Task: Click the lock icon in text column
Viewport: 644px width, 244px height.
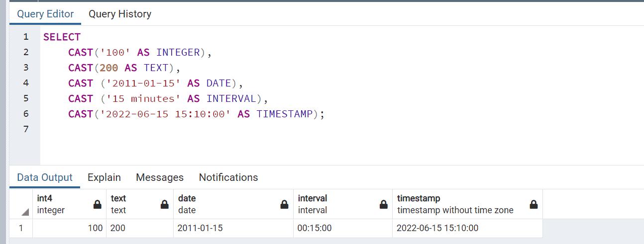Action: [x=164, y=204]
